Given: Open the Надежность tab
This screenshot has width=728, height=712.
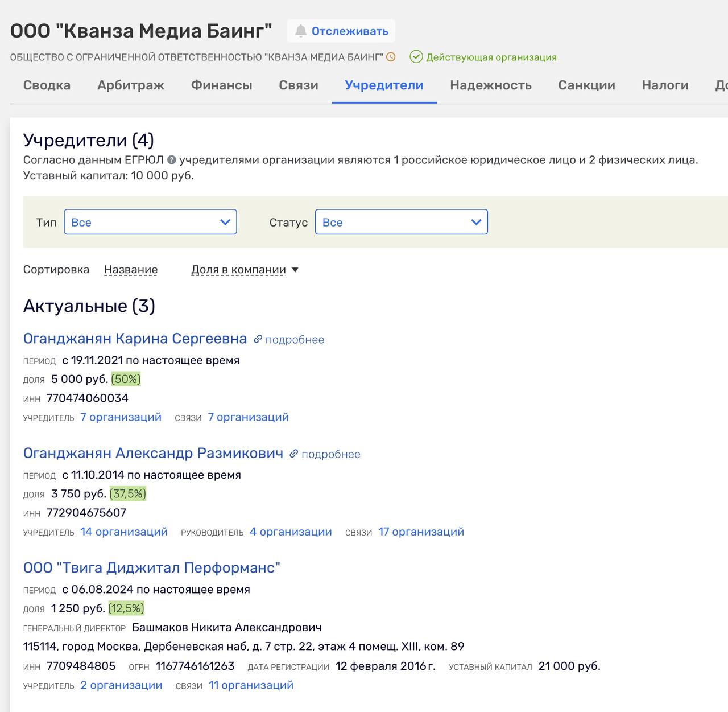Looking at the screenshot, I should (x=490, y=85).
